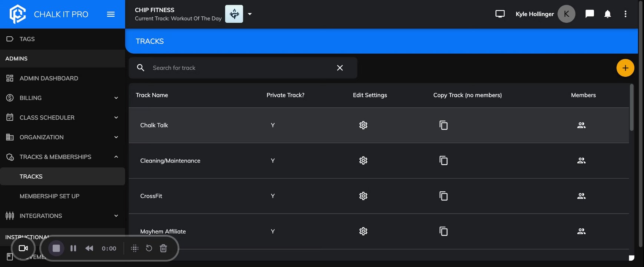Collapse the Tracks & Memberships section

pyautogui.click(x=116, y=157)
